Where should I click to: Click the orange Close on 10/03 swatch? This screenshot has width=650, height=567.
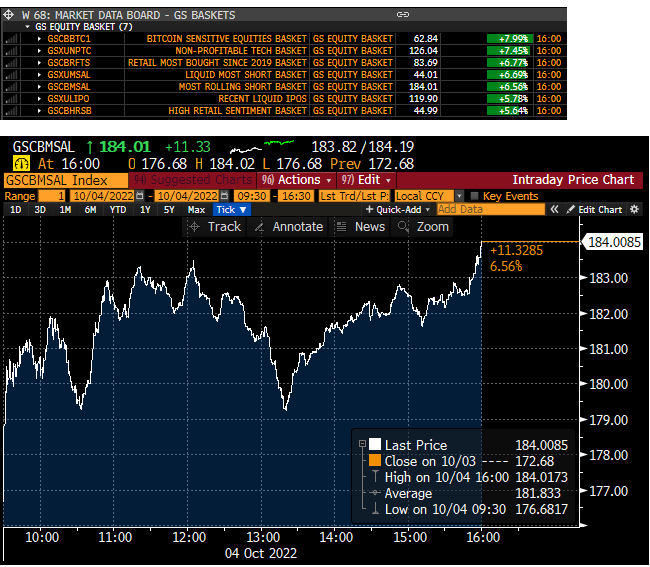point(375,460)
